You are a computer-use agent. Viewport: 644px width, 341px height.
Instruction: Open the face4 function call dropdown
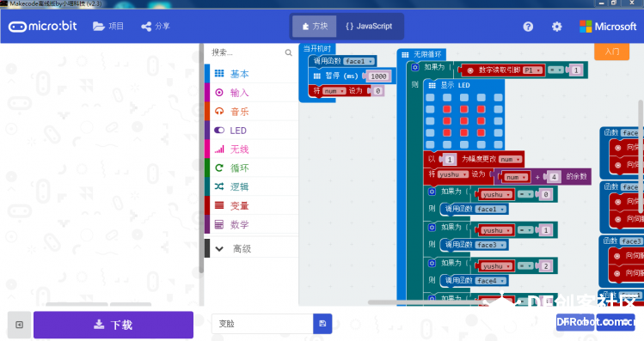tap(491, 281)
